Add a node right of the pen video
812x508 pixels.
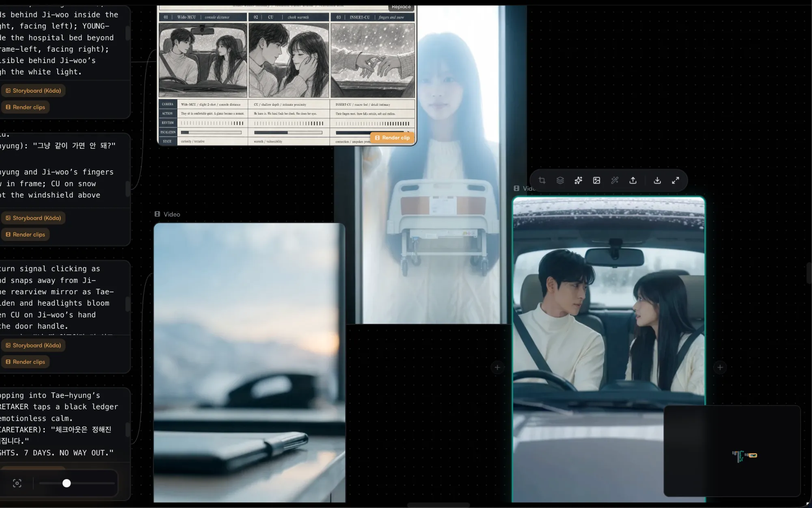click(497, 367)
